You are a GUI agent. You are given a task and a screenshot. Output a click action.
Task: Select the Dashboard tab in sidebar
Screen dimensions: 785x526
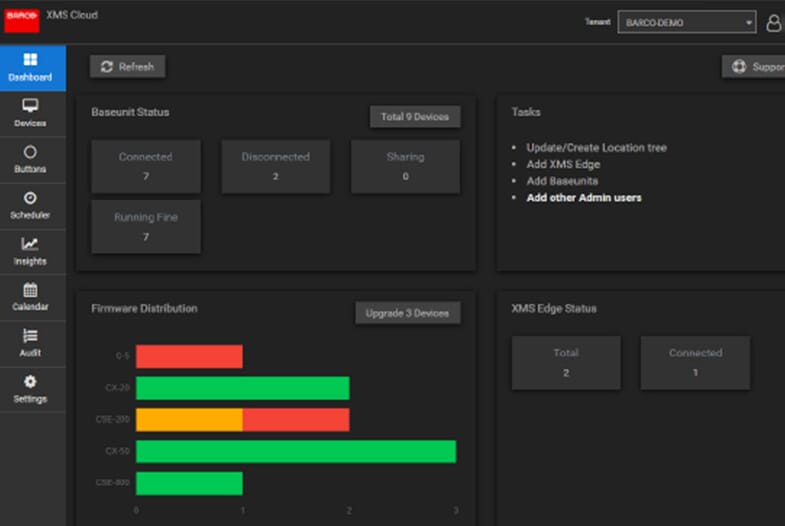[31, 68]
